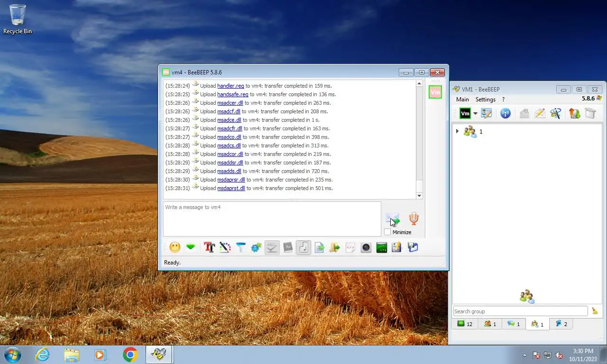Click the gray file sharing box icon
607x364 pixels.
pos(590,113)
